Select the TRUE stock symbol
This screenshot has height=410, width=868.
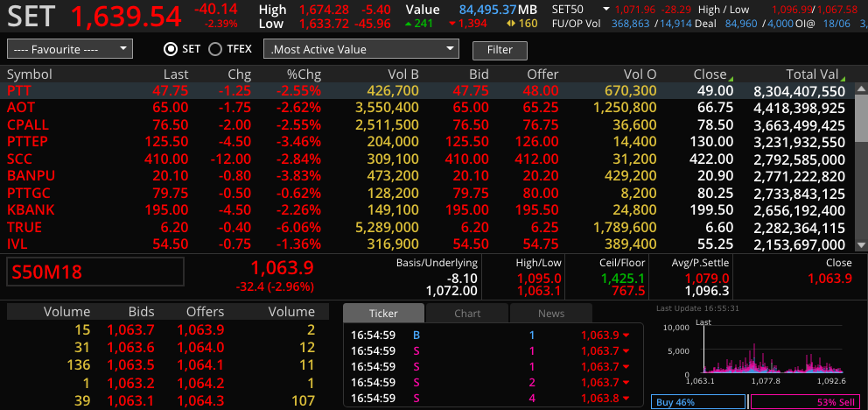[x=24, y=227]
